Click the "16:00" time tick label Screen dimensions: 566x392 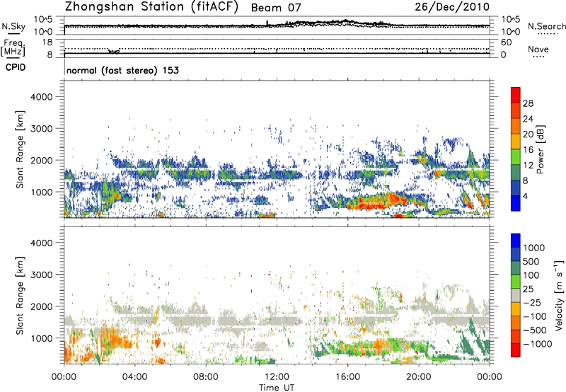click(x=347, y=377)
